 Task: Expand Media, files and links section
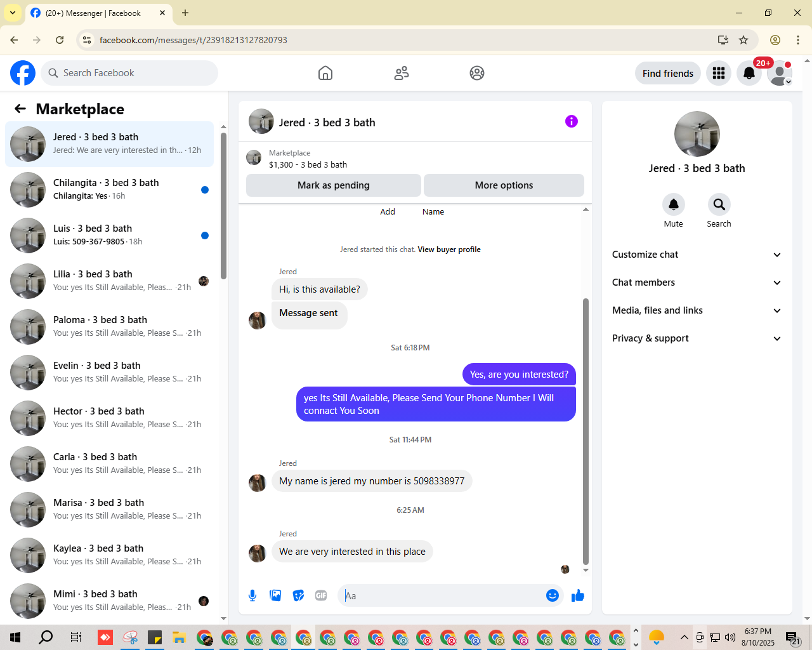[x=697, y=310]
